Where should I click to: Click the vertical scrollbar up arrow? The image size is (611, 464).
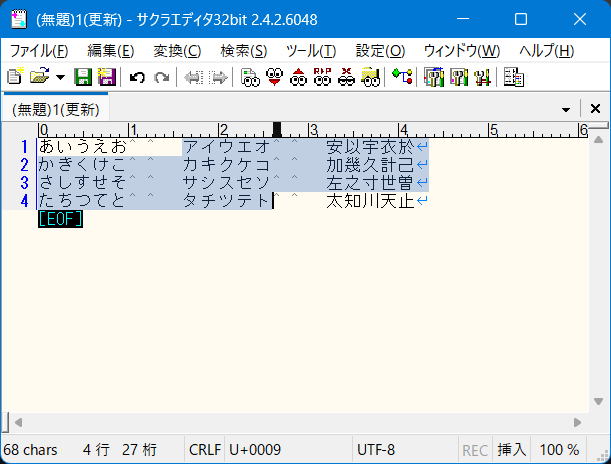coord(599,139)
